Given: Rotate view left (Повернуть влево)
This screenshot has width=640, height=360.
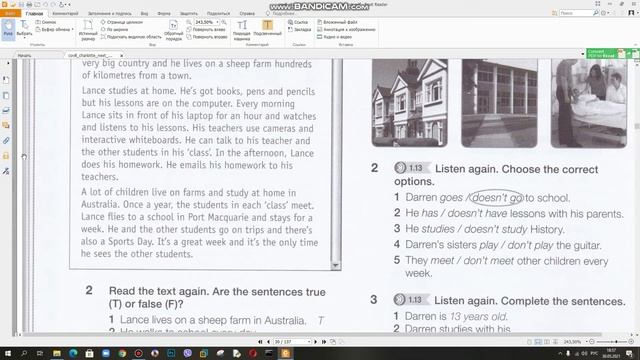Looking at the screenshot, I should [x=206, y=29].
